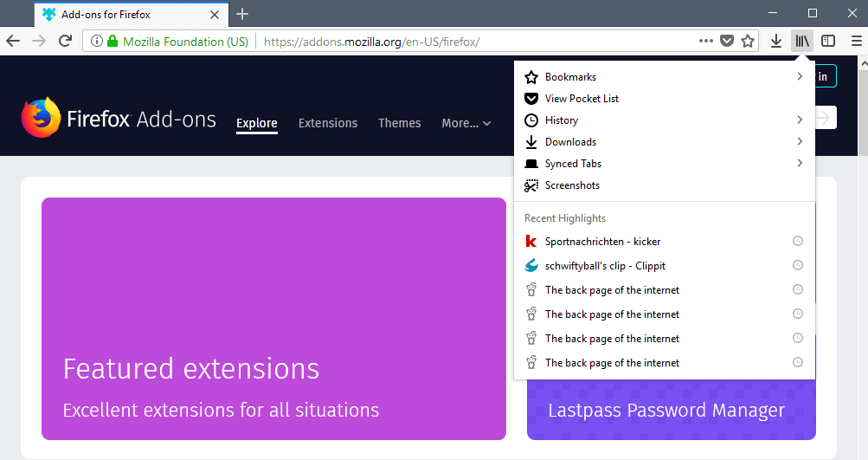Select the Add-ons for Firefox tab
Viewport: 868px width, 460px height.
click(x=132, y=15)
